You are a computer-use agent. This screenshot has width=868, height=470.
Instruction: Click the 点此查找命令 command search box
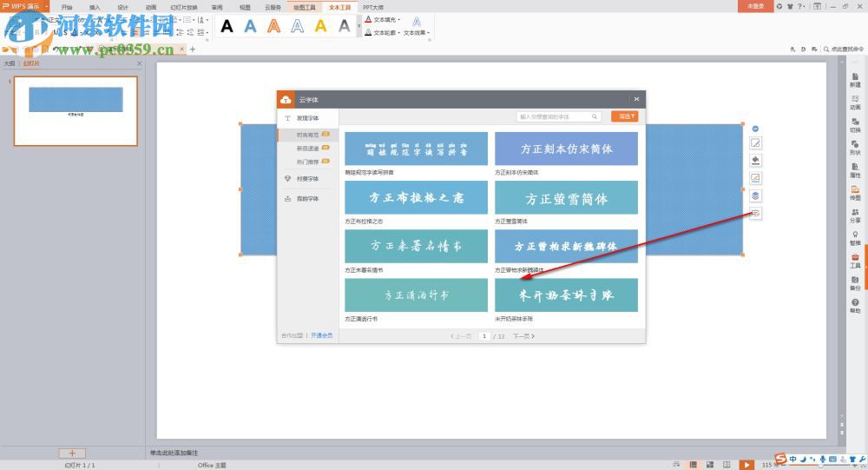click(844, 50)
